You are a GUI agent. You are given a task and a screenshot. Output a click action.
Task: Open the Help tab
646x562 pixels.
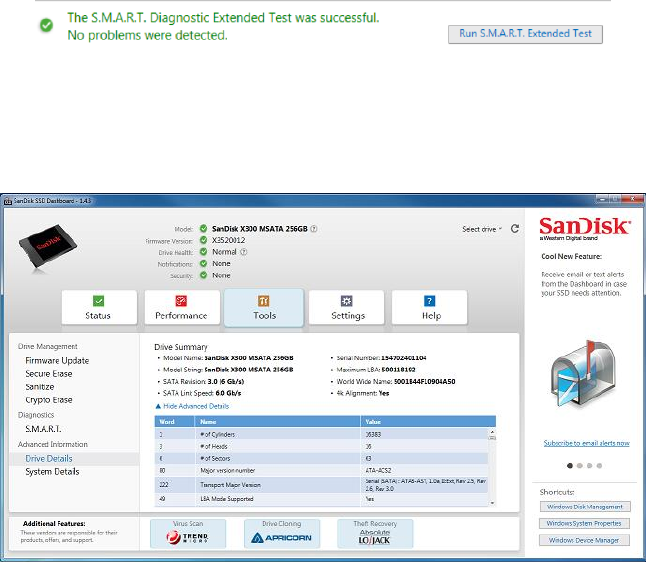pos(430,307)
